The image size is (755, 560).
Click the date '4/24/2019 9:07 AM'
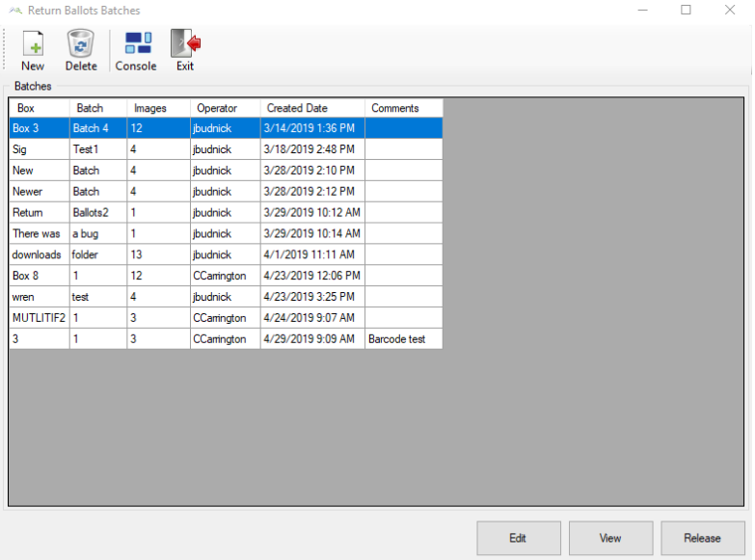tap(312, 318)
